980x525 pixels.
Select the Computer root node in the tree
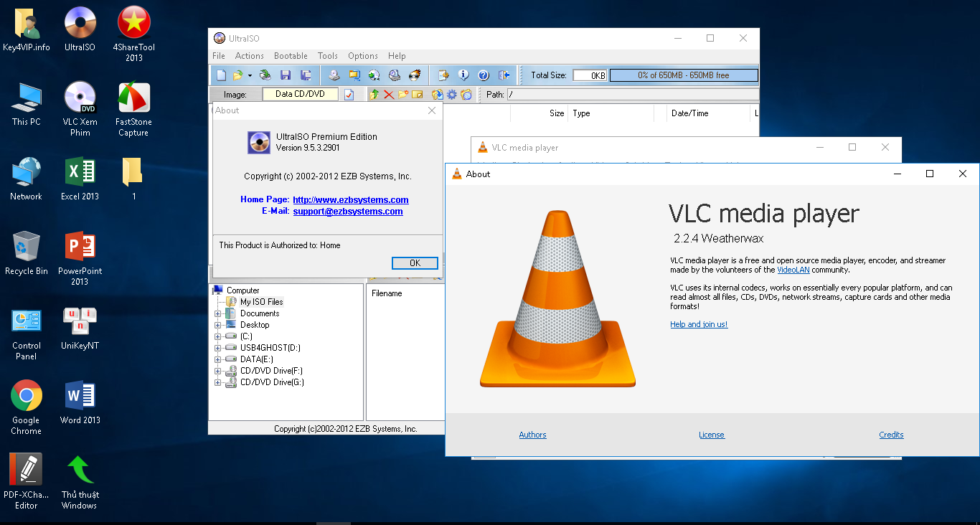(x=243, y=290)
